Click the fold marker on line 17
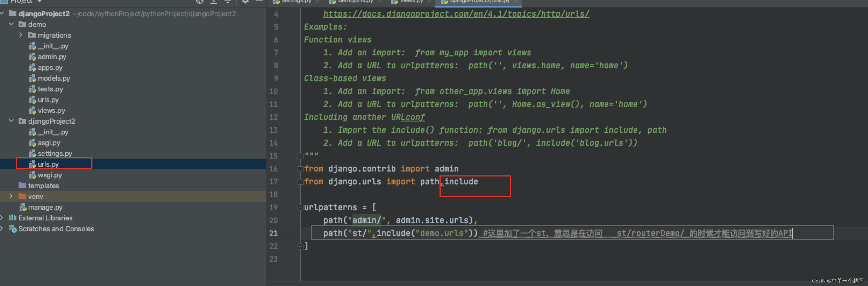Viewport: 868px width, 286px height. [x=300, y=181]
